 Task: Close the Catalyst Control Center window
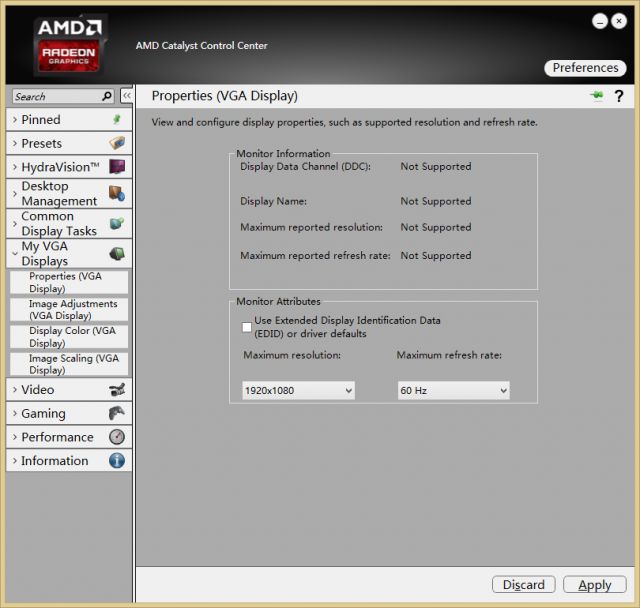(x=619, y=21)
